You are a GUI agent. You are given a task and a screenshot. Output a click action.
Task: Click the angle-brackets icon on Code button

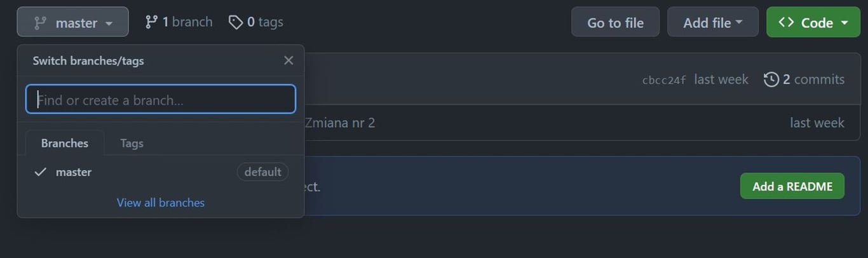pos(786,22)
